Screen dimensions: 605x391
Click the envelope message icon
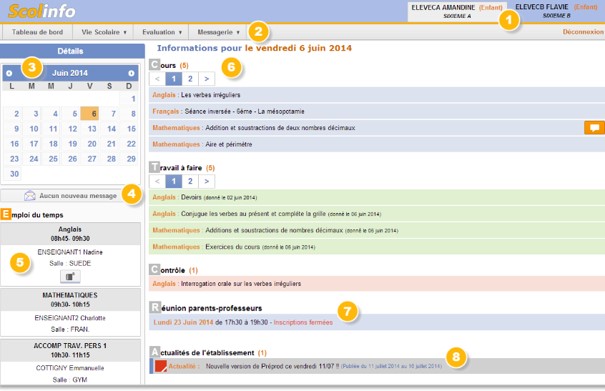pos(30,196)
